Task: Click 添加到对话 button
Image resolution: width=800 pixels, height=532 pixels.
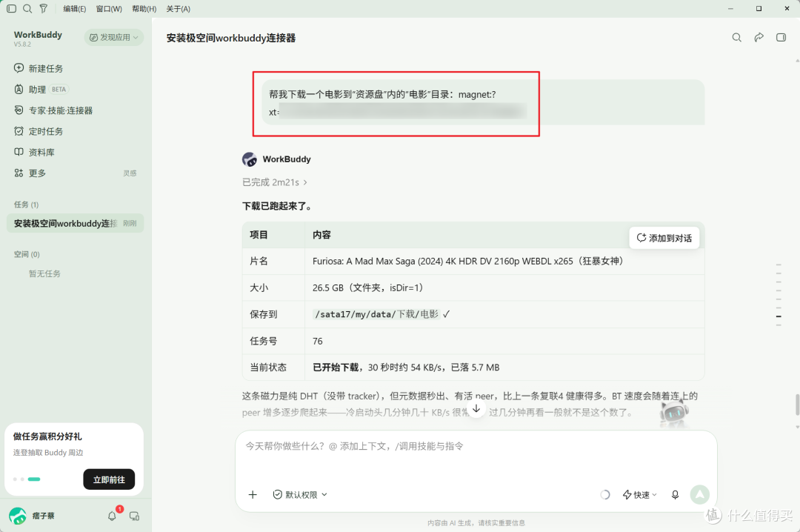Action: 664,238
